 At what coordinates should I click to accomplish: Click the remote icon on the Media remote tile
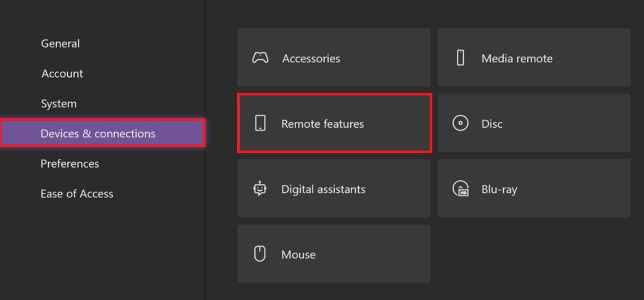(x=460, y=58)
